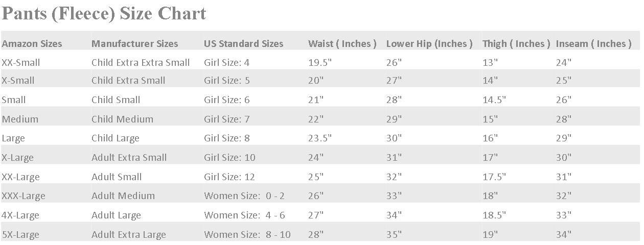Select the "Amazon Sizes" column header

click(32, 44)
